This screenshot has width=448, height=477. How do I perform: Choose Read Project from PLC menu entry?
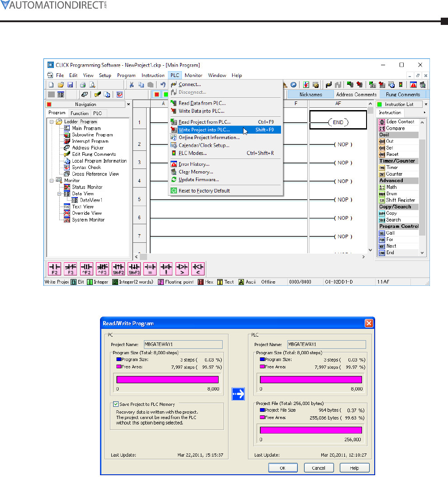point(225,122)
